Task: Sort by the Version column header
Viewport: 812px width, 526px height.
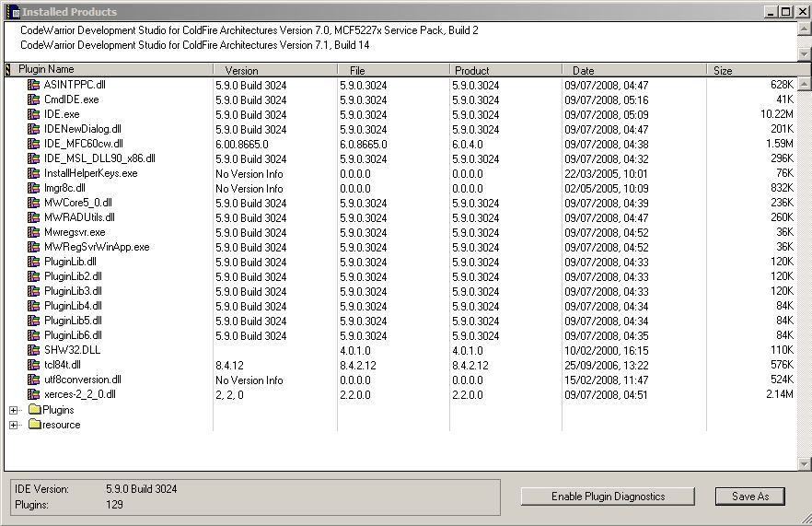Action: (275, 70)
